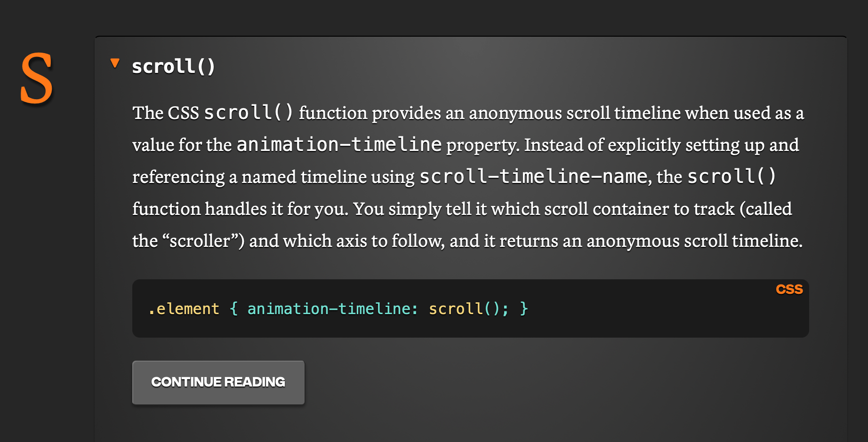Click the word "property." after animation-timeline
This screenshot has height=442, width=868.
483,145
